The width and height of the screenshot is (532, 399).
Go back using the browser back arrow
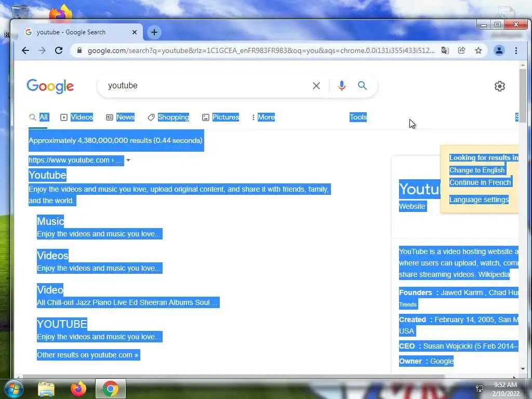pos(25,50)
